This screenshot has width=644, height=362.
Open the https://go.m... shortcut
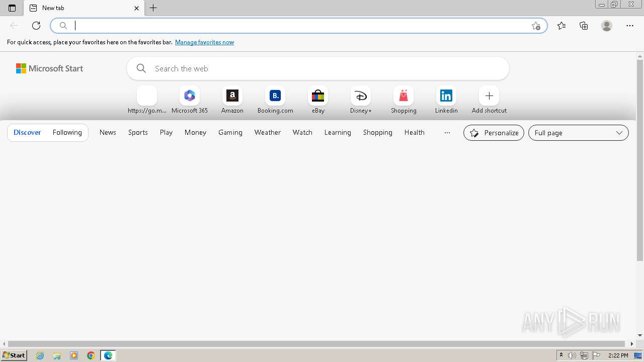[147, 100]
